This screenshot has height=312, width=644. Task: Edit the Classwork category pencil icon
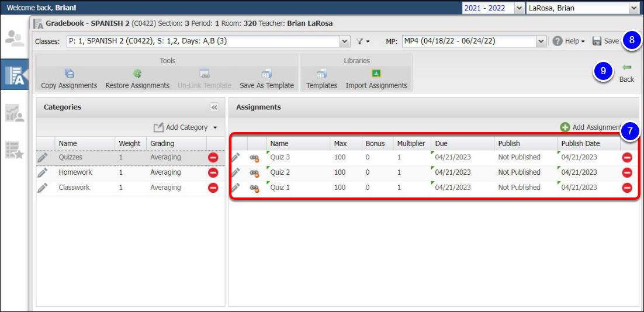[43, 188]
